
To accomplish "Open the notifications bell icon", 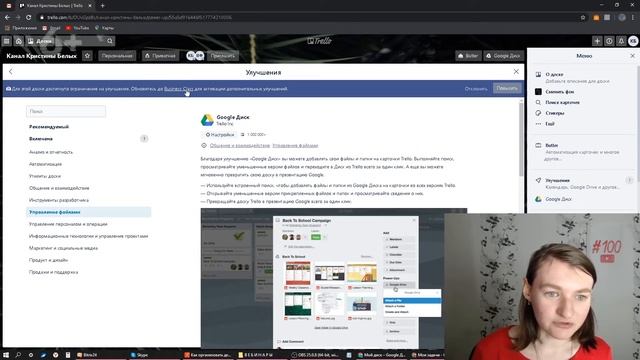I will pyautogui.click(x=621, y=41).
